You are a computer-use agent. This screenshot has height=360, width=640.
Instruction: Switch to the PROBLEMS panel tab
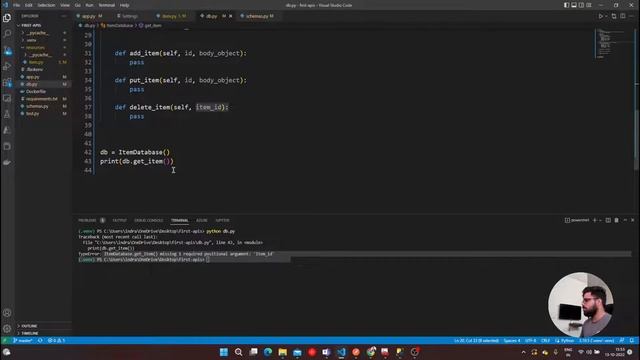tap(87, 220)
